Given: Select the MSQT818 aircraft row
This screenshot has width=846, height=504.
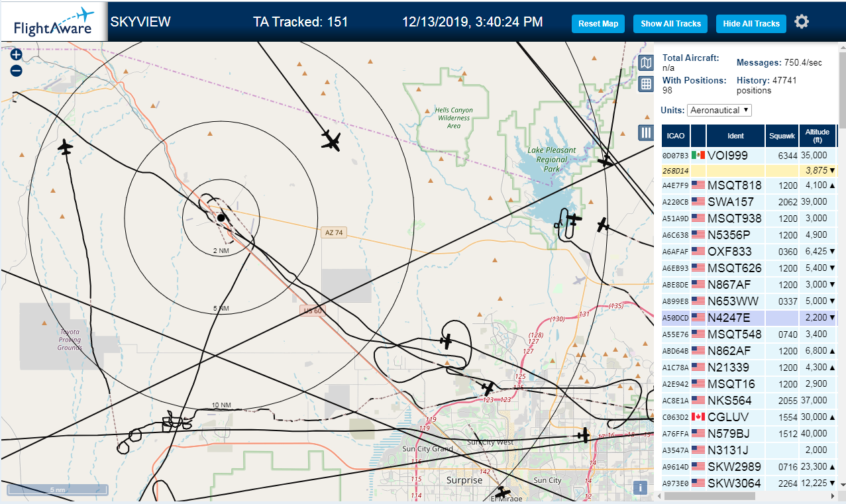Looking at the screenshot, I should (x=749, y=185).
